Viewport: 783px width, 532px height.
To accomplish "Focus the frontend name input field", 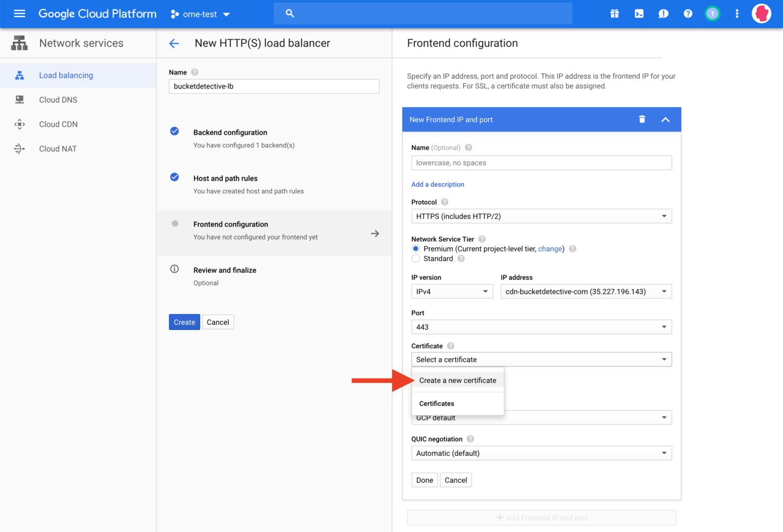I will pyautogui.click(x=541, y=163).
